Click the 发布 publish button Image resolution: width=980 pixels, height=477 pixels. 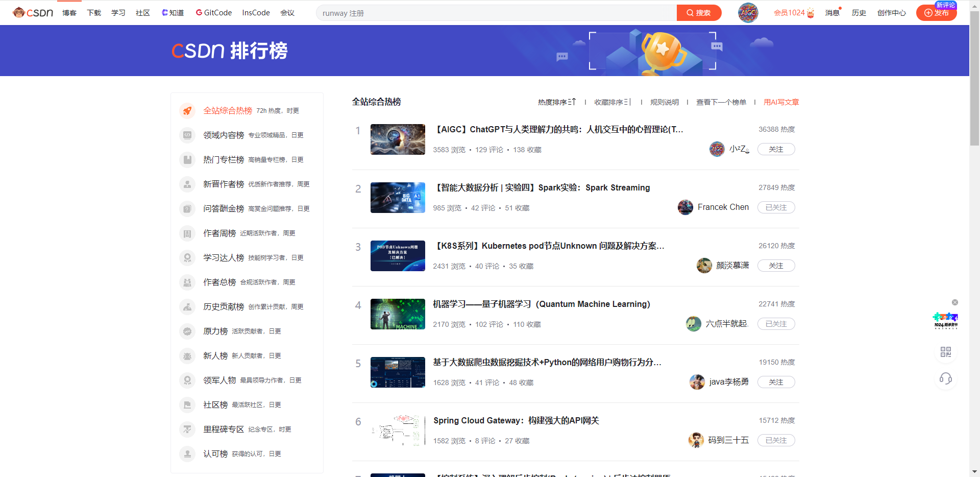coord(937,13)
